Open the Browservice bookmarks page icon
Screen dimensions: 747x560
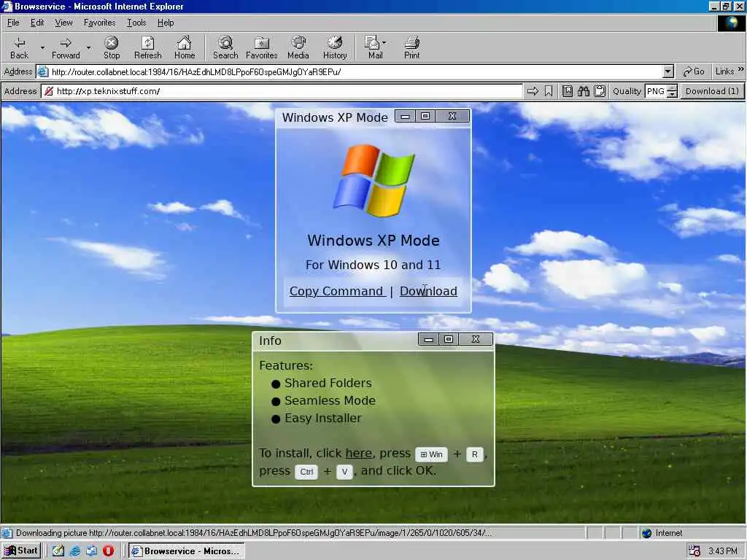(568, 91)
